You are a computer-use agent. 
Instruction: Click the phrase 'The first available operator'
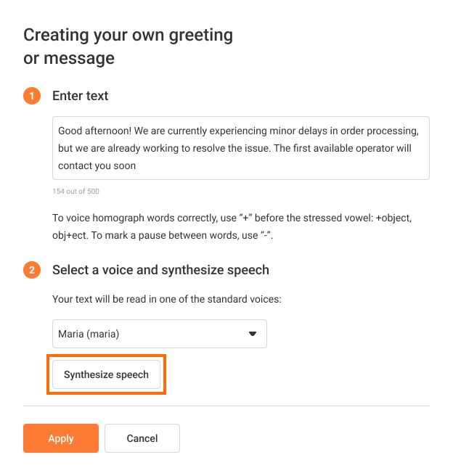tap(314, 148)
